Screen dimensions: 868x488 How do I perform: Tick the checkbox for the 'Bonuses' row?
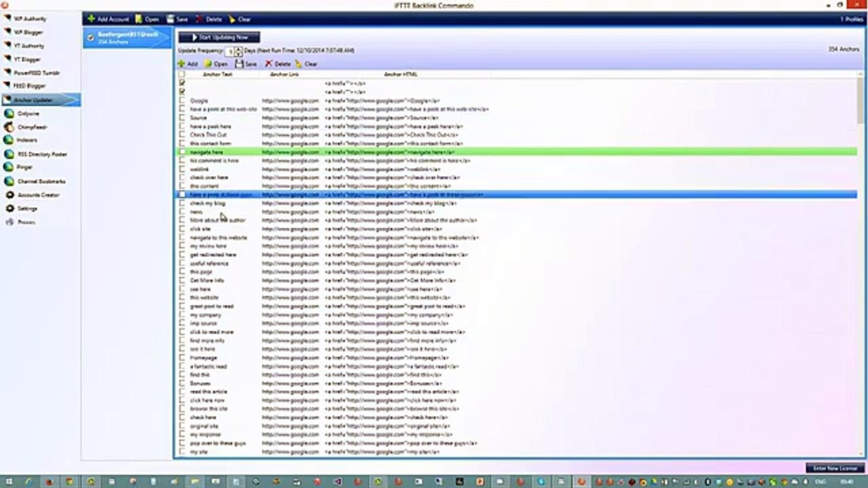coord(182,383)
